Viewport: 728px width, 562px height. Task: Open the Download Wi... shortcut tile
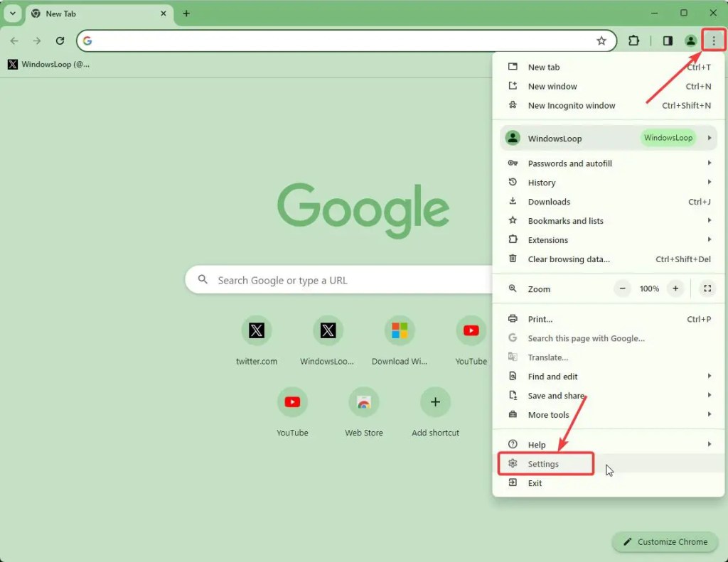400,341
